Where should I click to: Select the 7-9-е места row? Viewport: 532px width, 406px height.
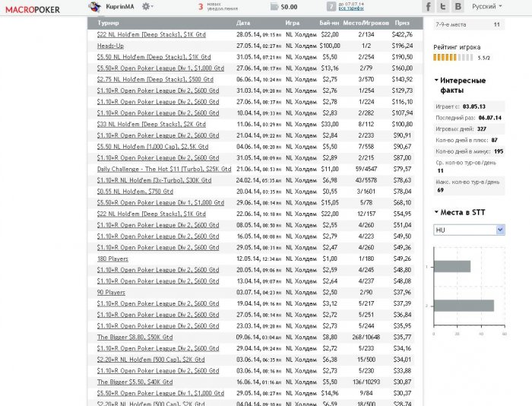point(469,24)
